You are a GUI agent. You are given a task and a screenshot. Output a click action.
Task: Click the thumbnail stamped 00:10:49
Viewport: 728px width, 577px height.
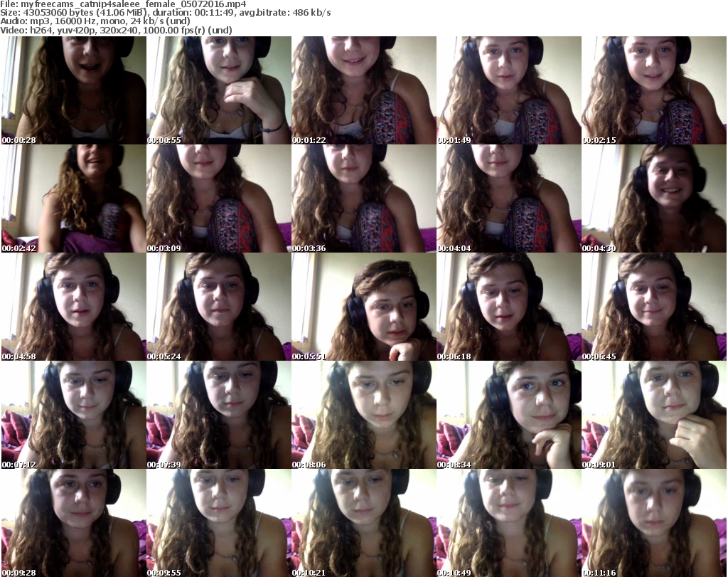(509, 523)
